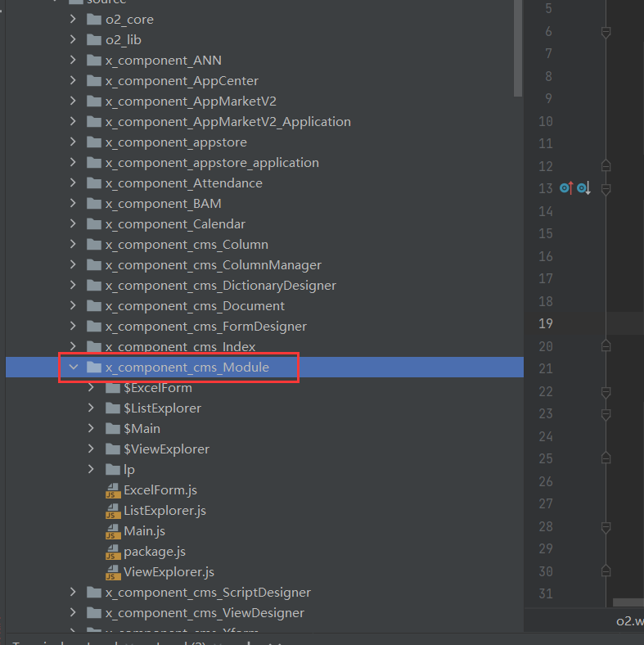Click the ListExplorer.js JavaScript file icon
This screenshot has height=645, width=644.
coord(113,511)
